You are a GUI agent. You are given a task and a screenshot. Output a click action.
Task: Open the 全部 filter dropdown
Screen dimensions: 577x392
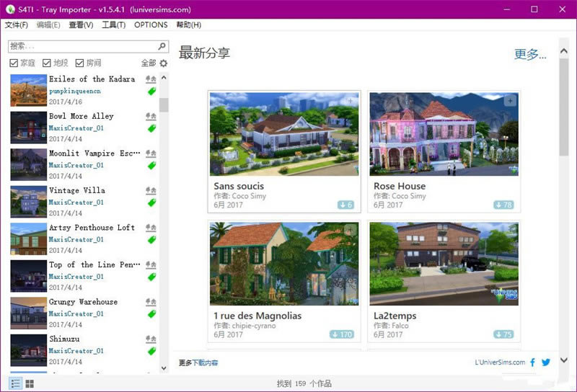[148, 63]
